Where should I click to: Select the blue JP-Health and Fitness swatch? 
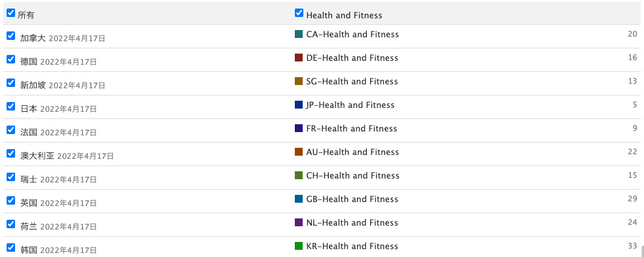299,105
